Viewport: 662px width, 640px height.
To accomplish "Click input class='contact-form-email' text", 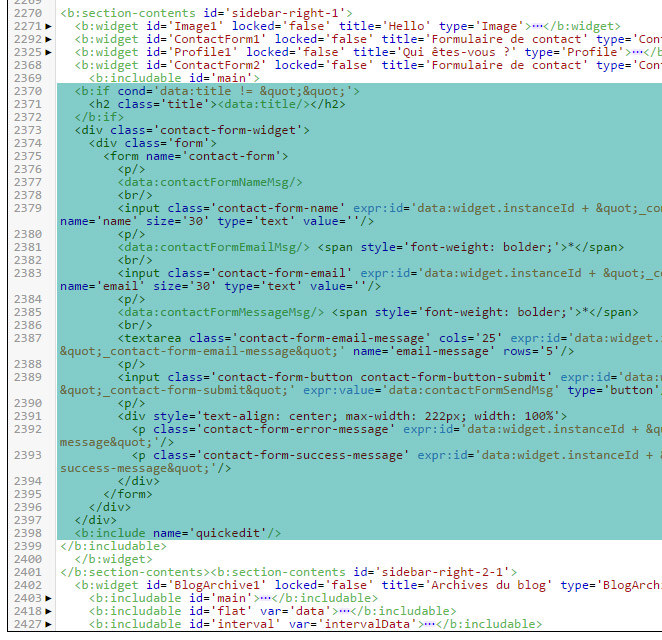I will click(x=235, y=274).
